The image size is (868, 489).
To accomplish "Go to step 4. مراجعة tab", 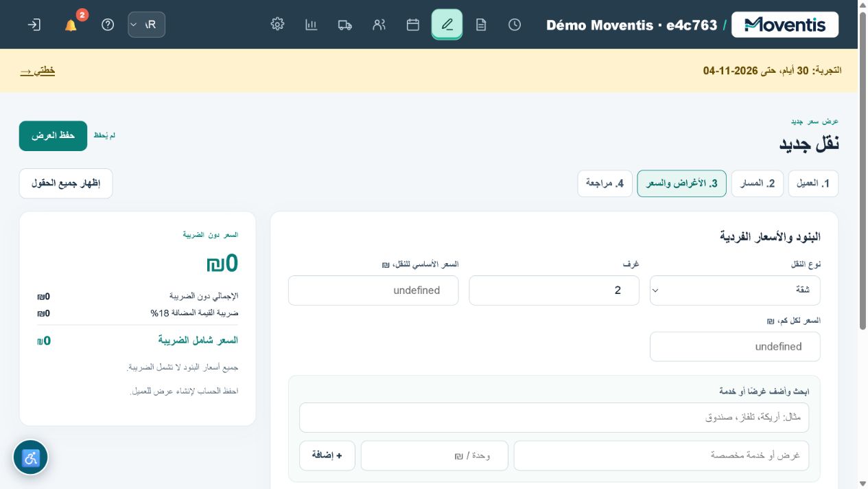I will coord(605,183).
